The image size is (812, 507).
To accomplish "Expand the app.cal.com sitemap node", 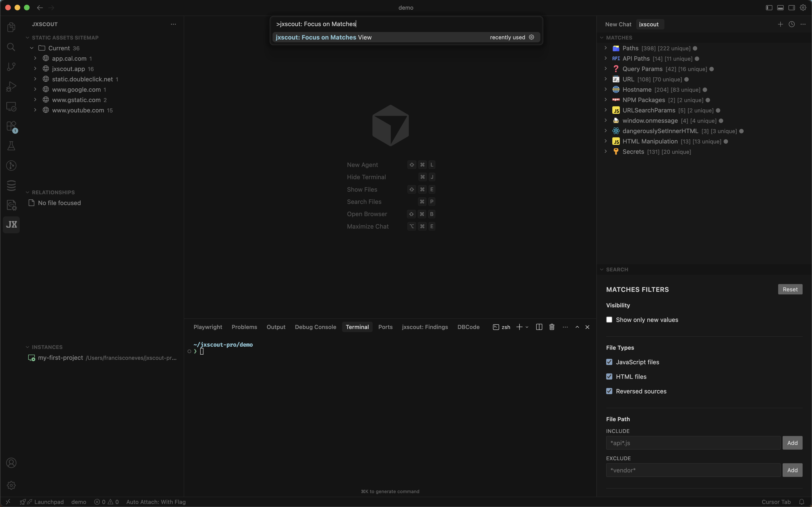I will (x=35, y=58).
